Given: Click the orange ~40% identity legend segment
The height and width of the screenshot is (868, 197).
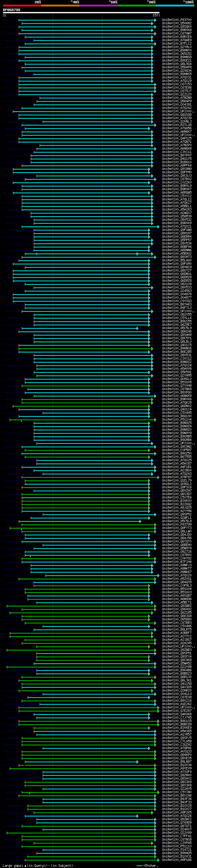Looking at the screenshot, I should (60, 6).
